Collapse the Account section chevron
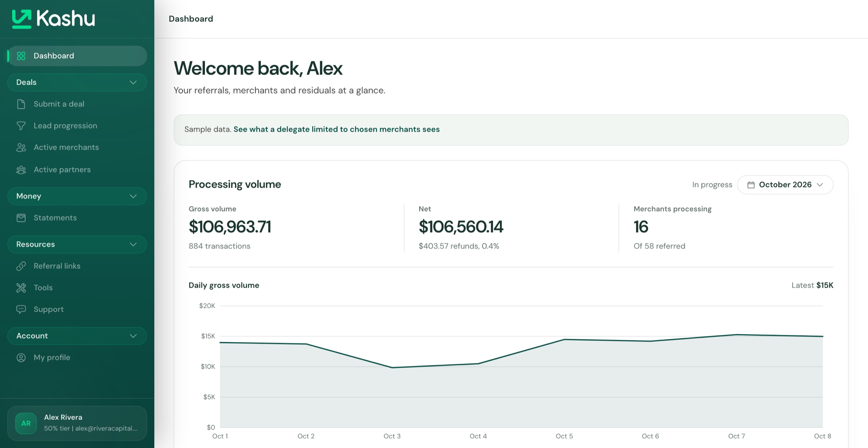 (133, 336)
